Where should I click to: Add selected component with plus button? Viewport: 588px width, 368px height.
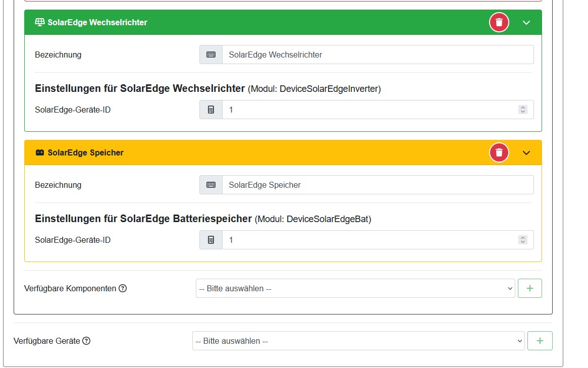pyautogui.click(x=529, y=288)
